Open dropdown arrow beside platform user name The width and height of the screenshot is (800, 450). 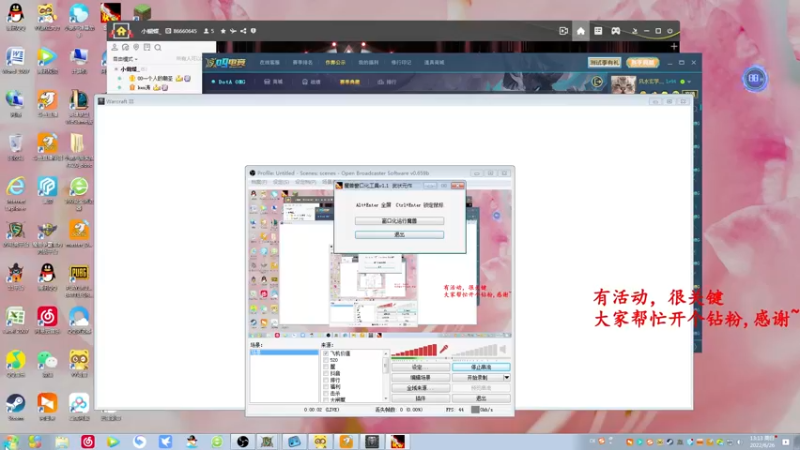[689, 82]
